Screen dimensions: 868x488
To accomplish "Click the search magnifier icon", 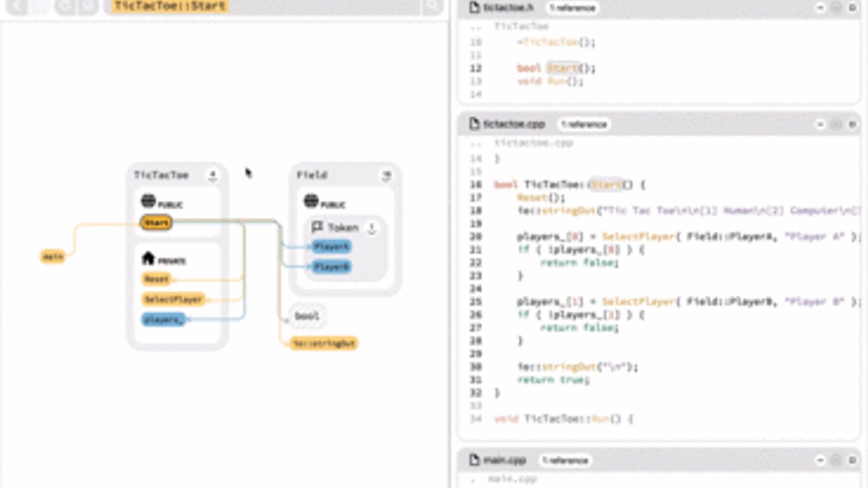I will [433, 6].
